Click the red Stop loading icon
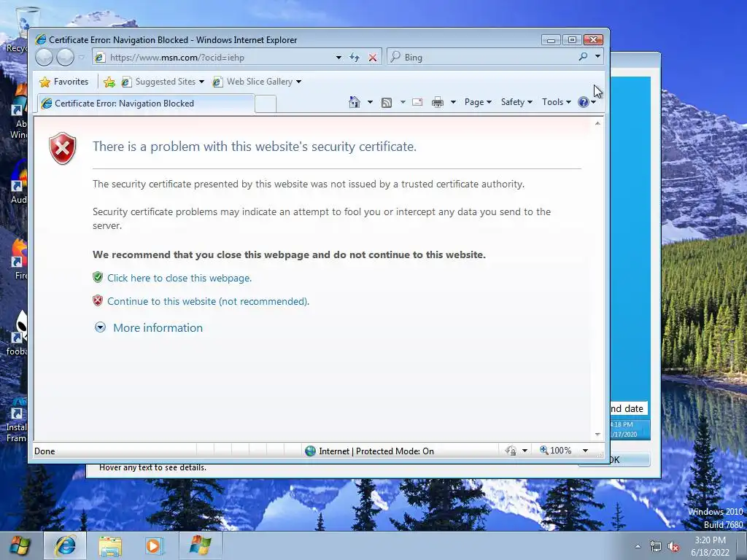The width and height of the screenshot is (747, 560). pyautogui.click(x=373, y=58)
